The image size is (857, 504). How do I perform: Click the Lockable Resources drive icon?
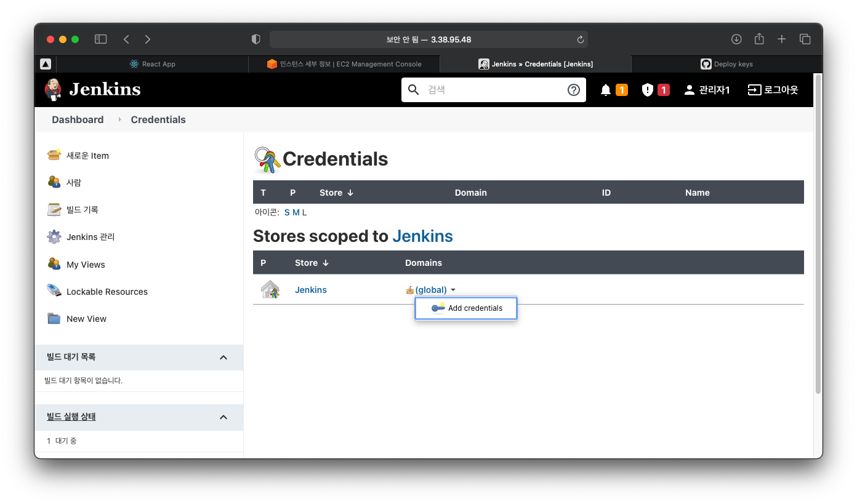[54, 291]
